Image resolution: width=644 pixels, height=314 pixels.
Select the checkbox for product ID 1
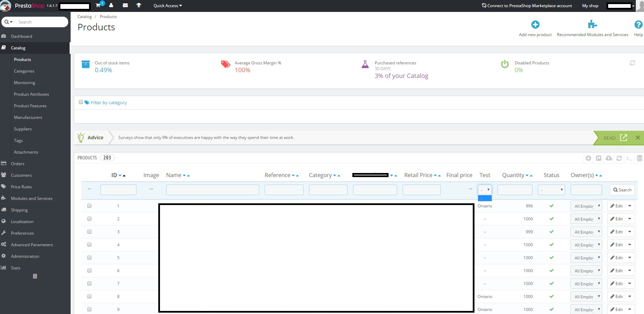89,206
